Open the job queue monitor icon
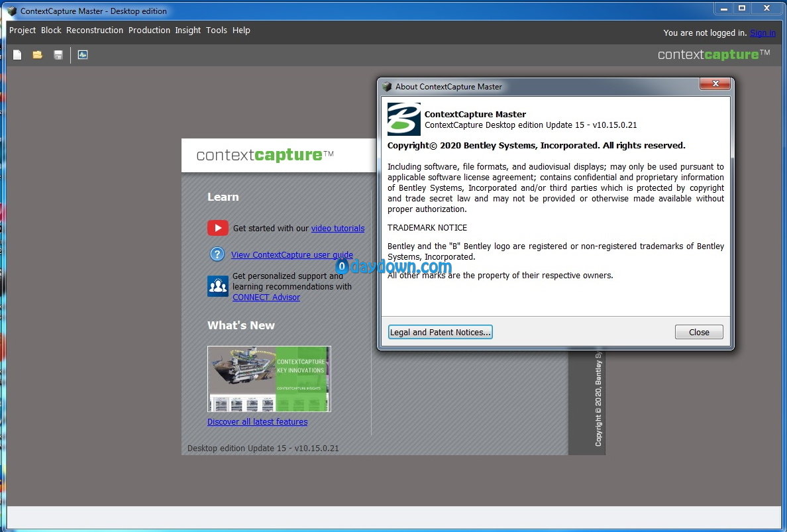This screenshot has height=532, width=787. point(83,55)
